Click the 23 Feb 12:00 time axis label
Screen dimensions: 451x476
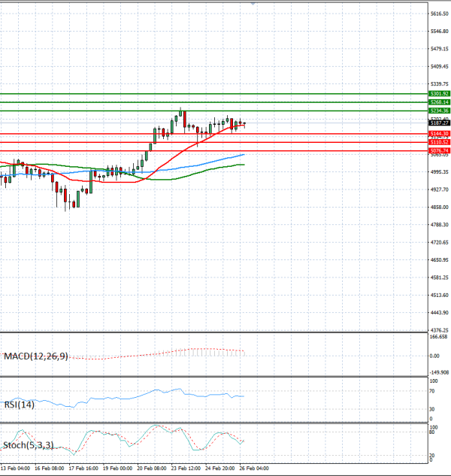[185, 467]
